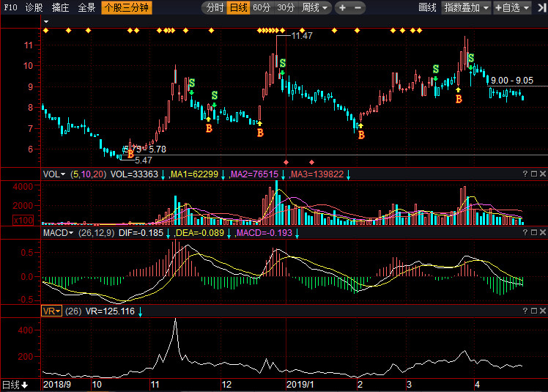Open the 日线 period selector at bottom left

(15, 385)
